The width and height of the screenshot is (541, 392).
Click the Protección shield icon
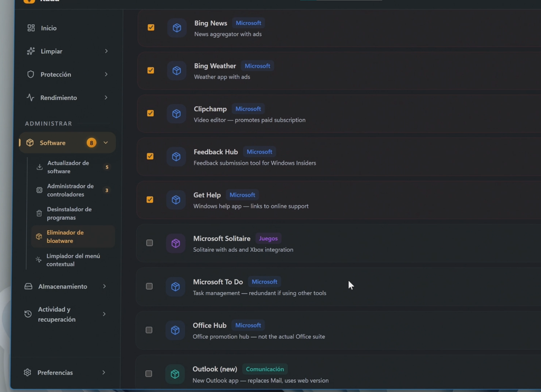click(x=31, y=74)
